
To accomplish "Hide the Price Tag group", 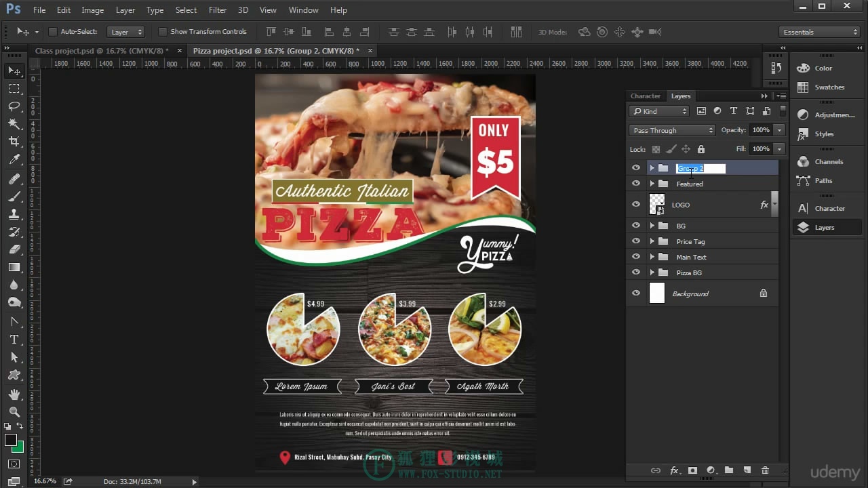I will [x=636, y=241].
